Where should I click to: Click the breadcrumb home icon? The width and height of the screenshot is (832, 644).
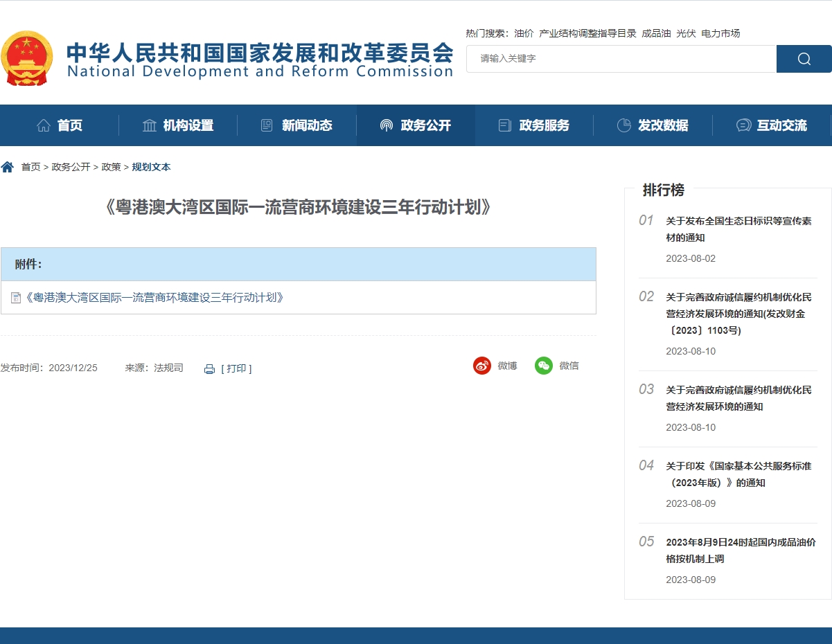(8, 166)
